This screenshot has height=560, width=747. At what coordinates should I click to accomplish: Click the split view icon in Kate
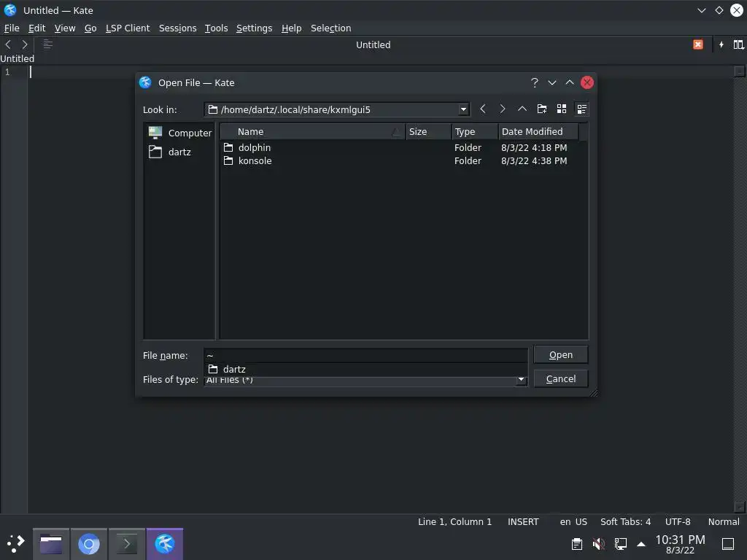pyautogui.click(x=738, y=44)
